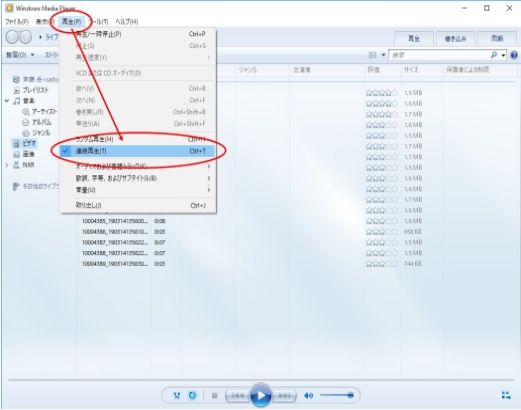Switch to Now Playing view icon
Viewport: 521px width, 410px height.
tap(506, 395)
